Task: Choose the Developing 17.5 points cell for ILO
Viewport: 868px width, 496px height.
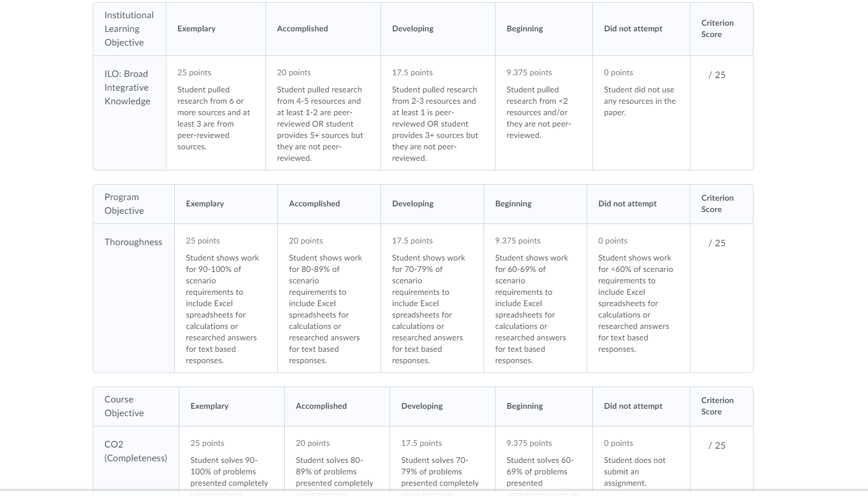Action: pos(438,113)
